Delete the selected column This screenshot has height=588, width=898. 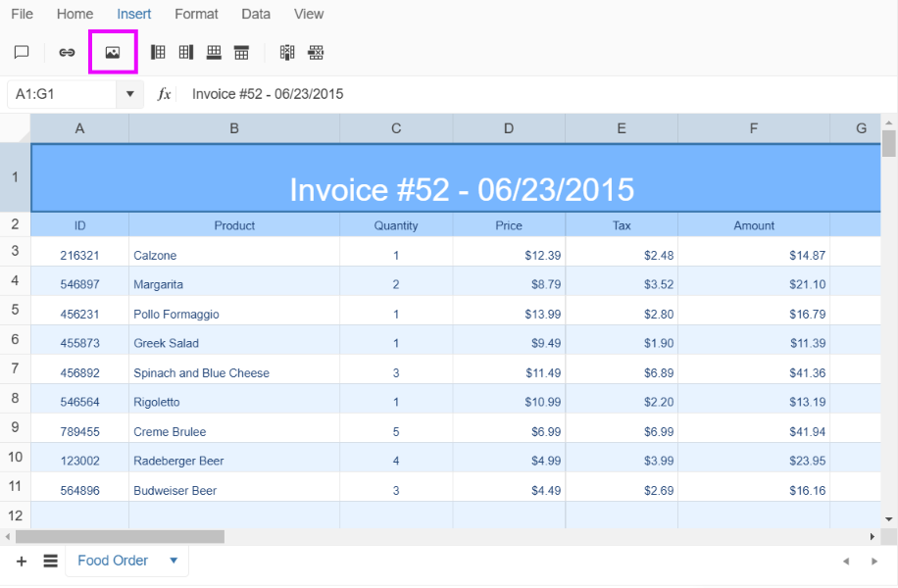coord(287,52)
